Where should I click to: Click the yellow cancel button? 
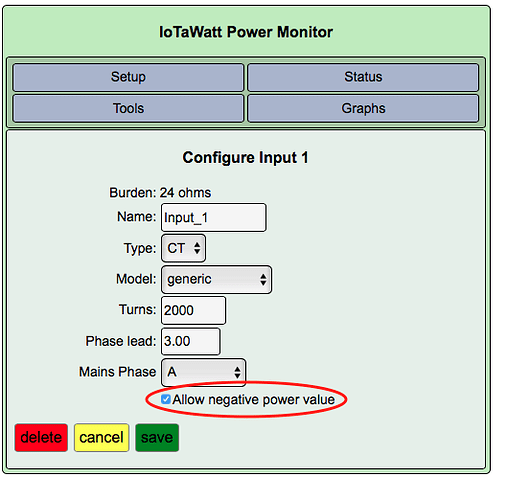pos(101,438)
